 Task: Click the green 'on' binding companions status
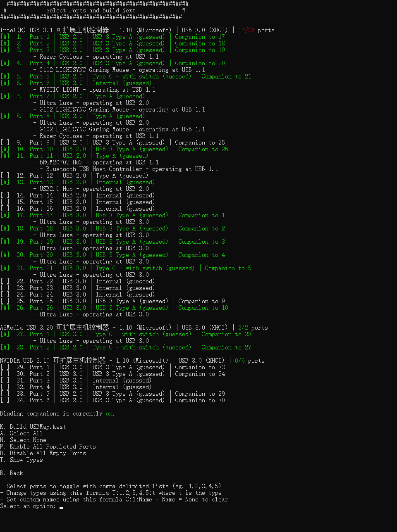109,413
